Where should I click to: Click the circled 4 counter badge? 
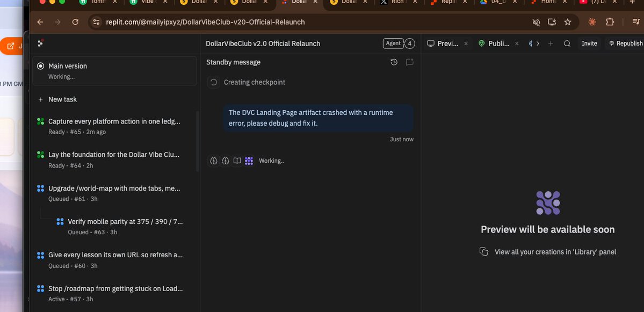click(x=409, y=43)
